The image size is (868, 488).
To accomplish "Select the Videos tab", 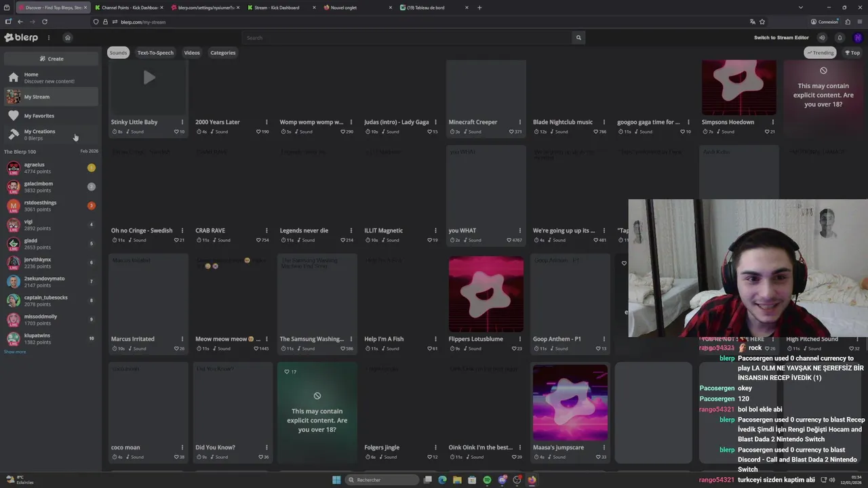I will (x=192, y=53).
